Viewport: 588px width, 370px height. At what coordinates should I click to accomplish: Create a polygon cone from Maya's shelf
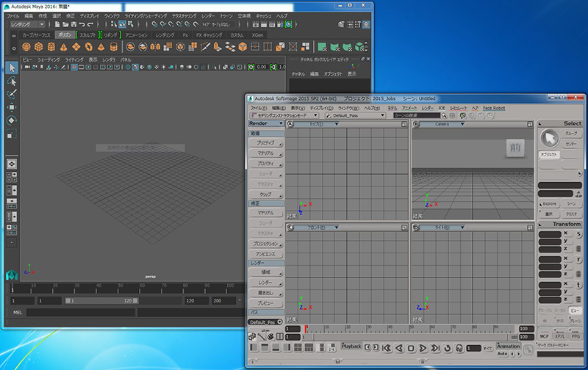[64, 47]
